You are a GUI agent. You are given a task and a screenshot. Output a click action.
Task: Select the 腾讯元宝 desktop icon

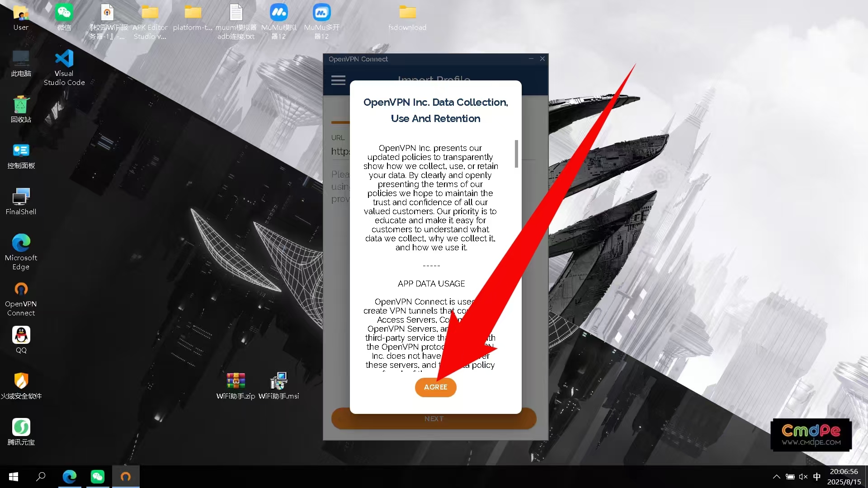pos(21,432)
